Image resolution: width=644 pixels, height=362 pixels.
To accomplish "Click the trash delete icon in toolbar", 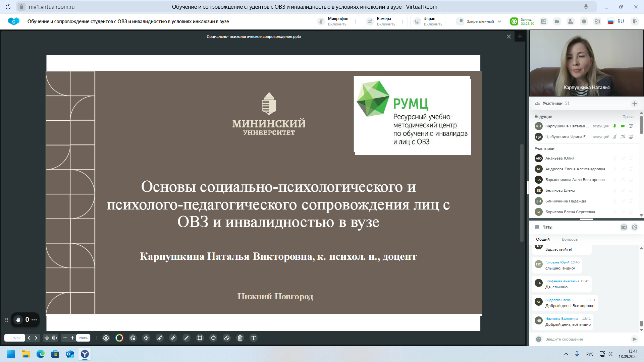I will tap(240, 338).
